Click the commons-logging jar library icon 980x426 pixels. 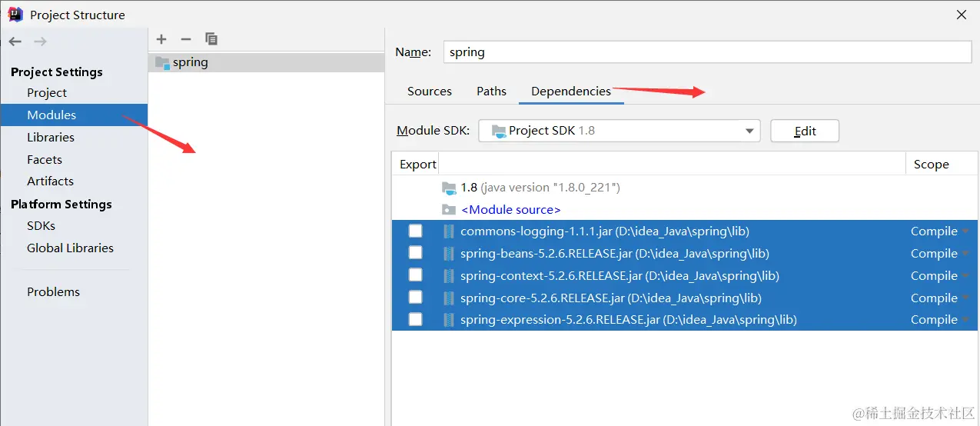click(449, 231)
